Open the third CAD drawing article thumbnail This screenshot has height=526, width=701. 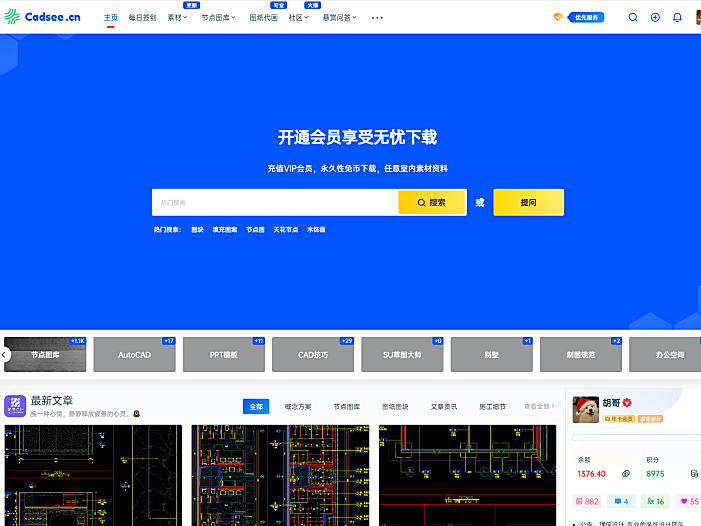point(467,475)
